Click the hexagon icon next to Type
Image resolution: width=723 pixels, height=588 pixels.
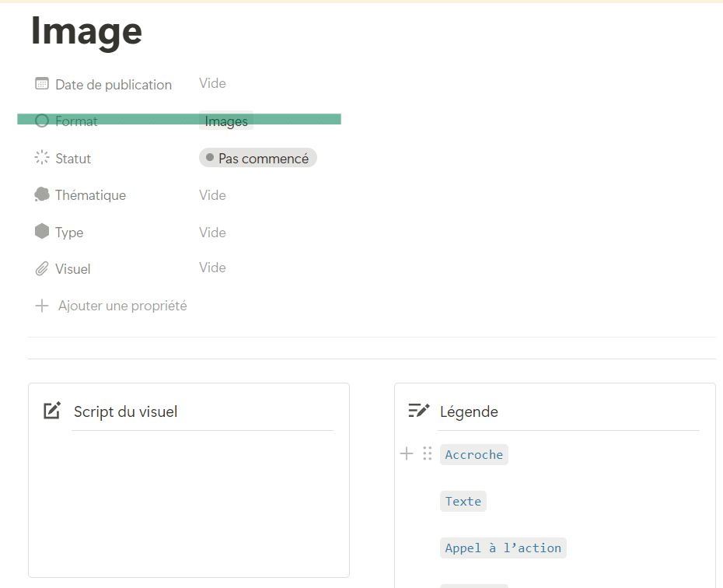click(42, 232)
